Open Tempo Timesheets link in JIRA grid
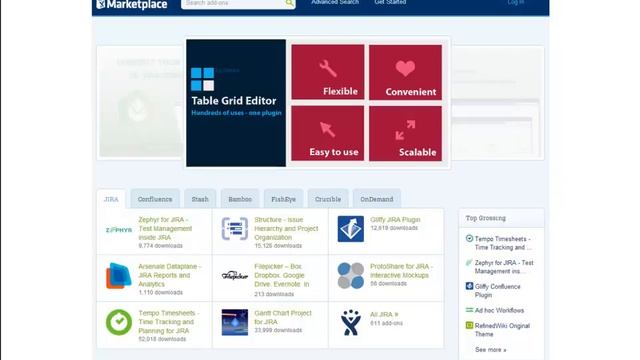Screen dimensions: 640x360 169,322
